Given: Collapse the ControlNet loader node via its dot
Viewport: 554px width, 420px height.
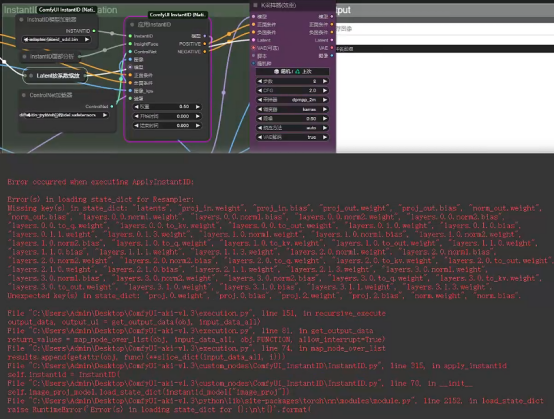Looking at the screenshot, I should 24,95.
